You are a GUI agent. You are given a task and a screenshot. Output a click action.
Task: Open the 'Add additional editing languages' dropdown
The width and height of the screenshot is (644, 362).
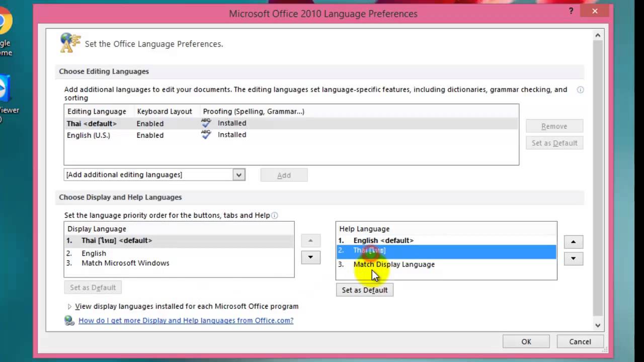239,174
